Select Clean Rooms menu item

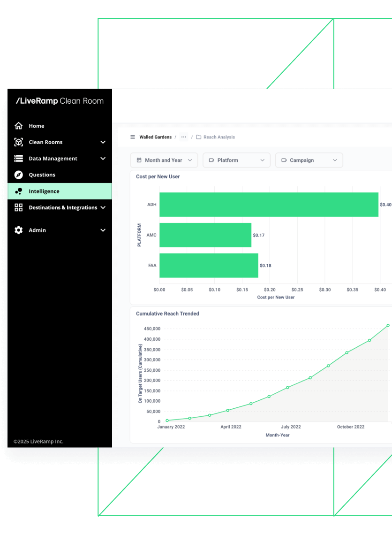pos(60,142)
